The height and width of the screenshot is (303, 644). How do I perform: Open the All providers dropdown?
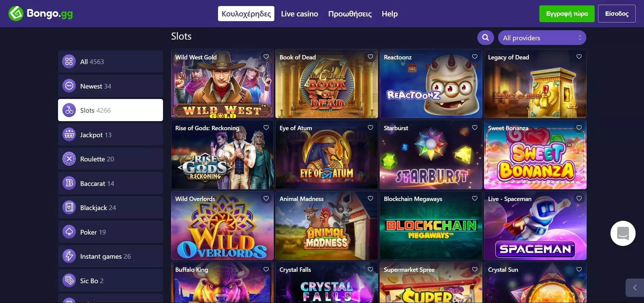(x=542, y=38)
